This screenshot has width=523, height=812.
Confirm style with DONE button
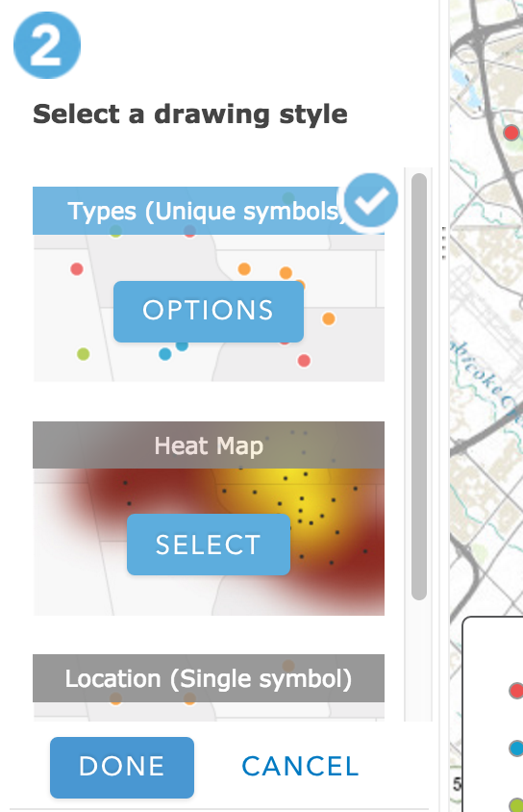(122, 767)
